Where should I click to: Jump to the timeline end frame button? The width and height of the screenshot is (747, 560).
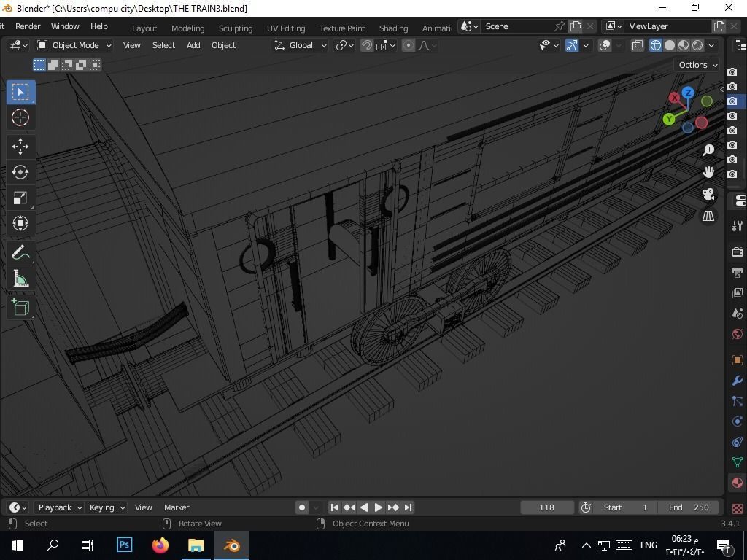point(408,507)
